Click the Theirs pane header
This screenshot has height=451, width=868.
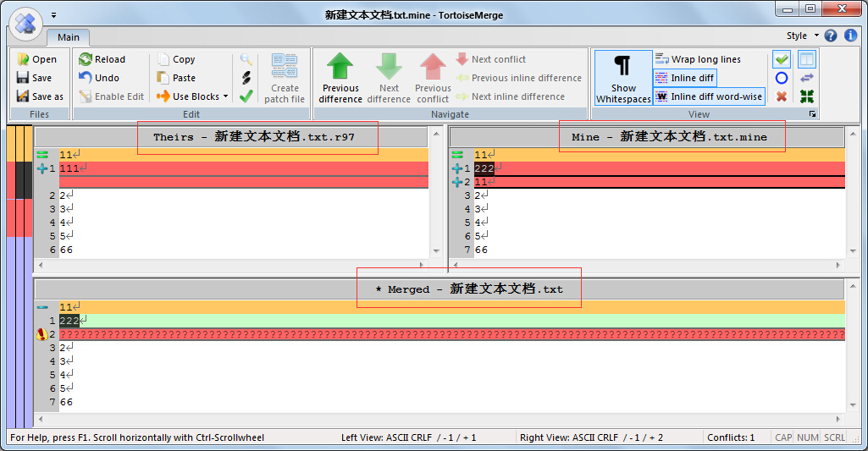click(x=231, y=137)
